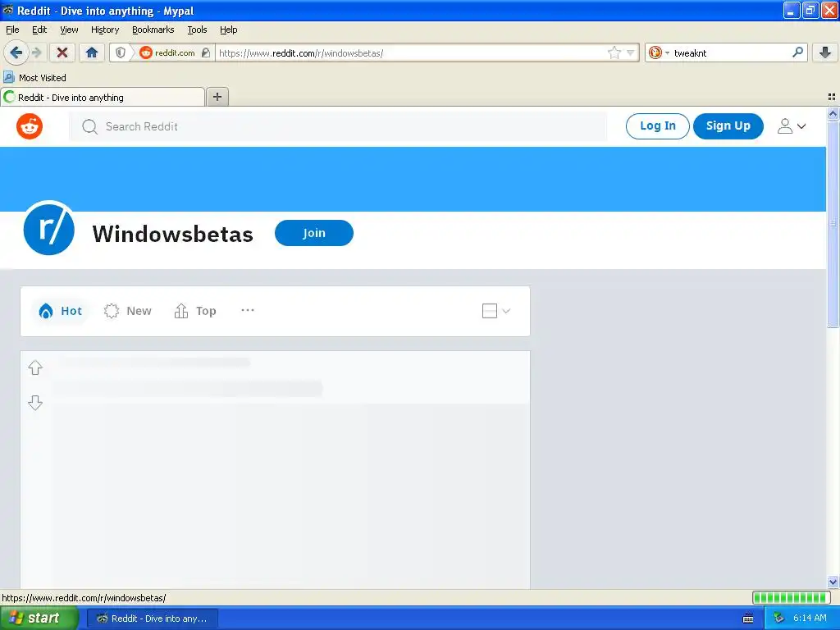Click the magnifier search go icon

click(797, 52)
